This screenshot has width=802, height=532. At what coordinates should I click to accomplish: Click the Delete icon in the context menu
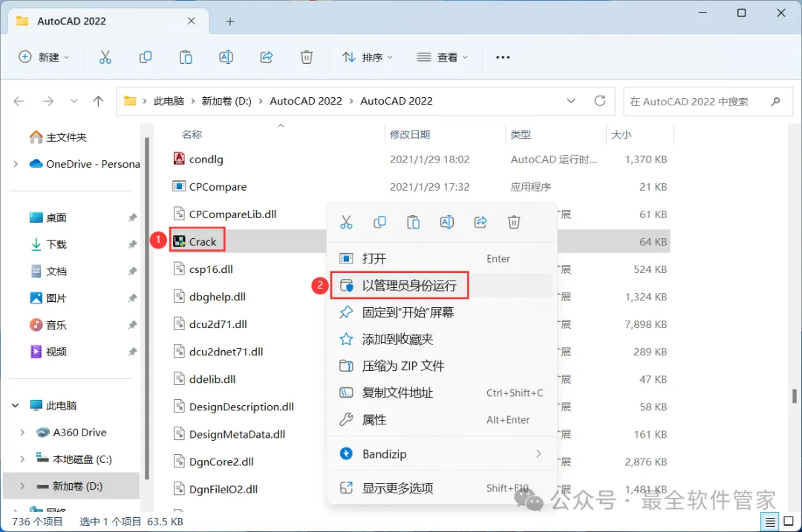(x=514, y=223)
